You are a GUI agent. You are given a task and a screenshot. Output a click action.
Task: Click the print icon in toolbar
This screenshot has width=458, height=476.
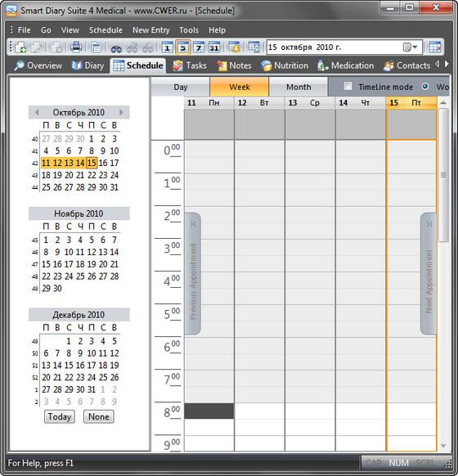76,47
